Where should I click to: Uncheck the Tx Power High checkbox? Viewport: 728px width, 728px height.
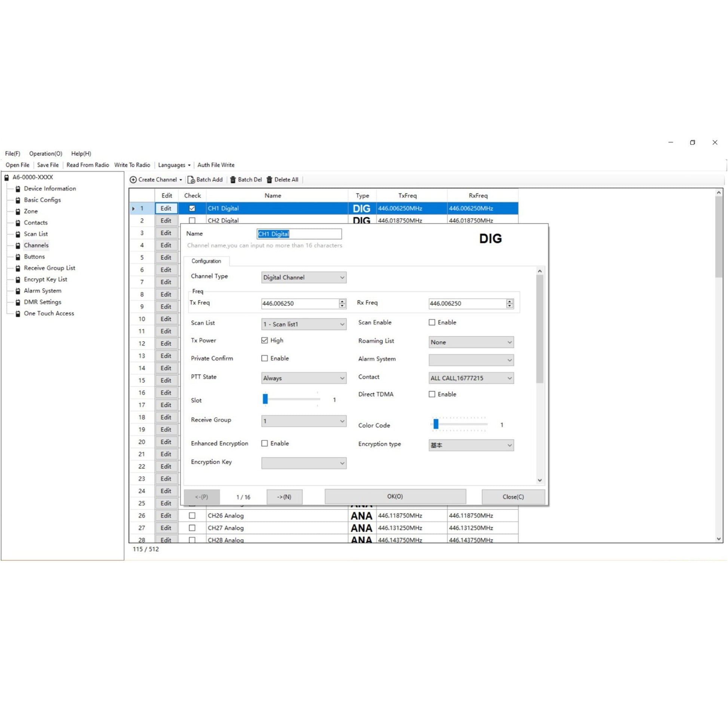pos(264,340)
